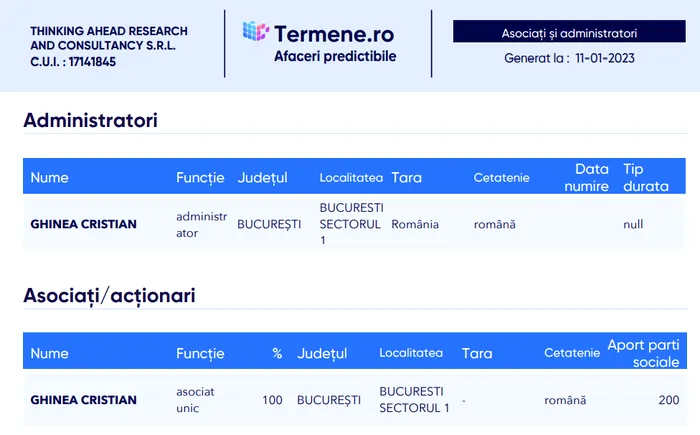The image size is (700, 435).
Task: Click GHINEA CRISTIAN in the Asociați/acționari table
Action: pyautogui.click(x=84, y=400)
